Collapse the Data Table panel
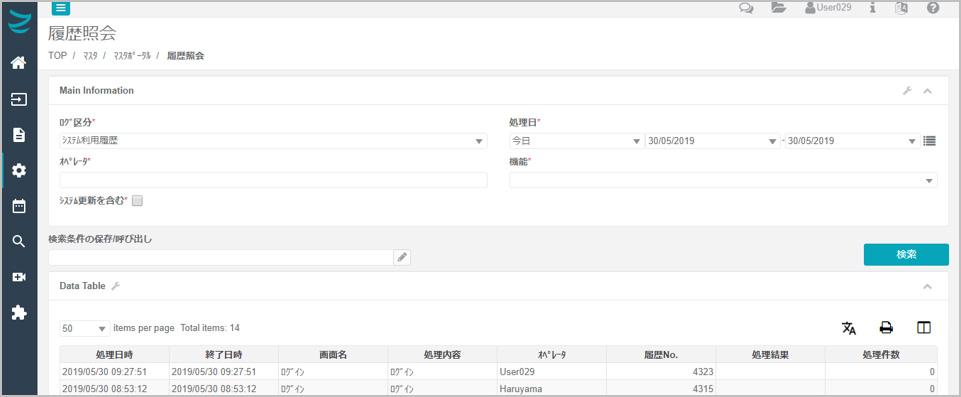The image size is (961, 397). [x=927, y=286]
